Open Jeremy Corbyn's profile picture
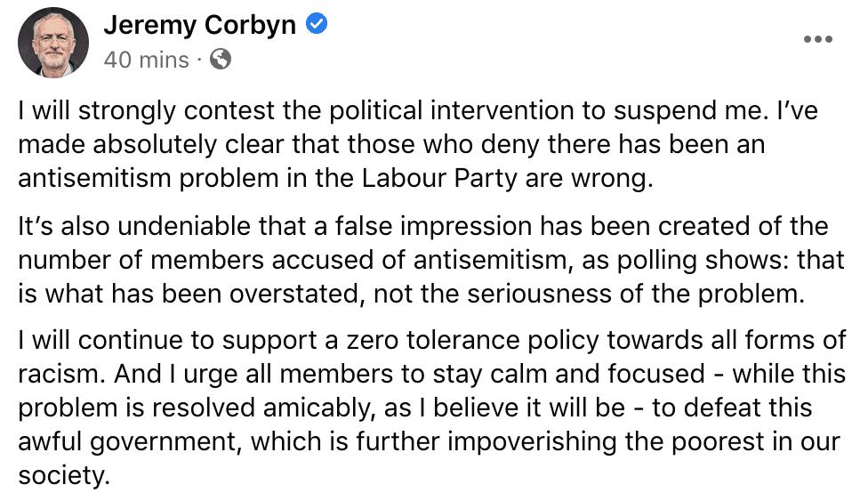Viewport: 868px width, 493px height. pos(53,42)
